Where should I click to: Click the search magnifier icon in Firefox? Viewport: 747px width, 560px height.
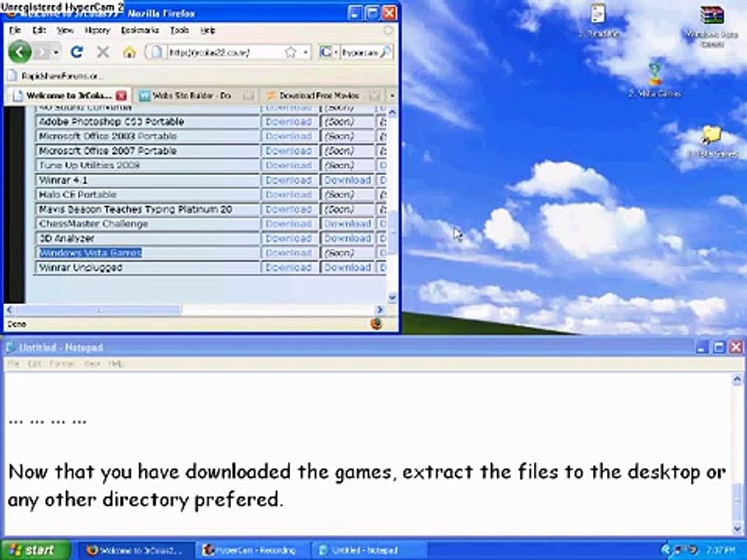point(386,52)
